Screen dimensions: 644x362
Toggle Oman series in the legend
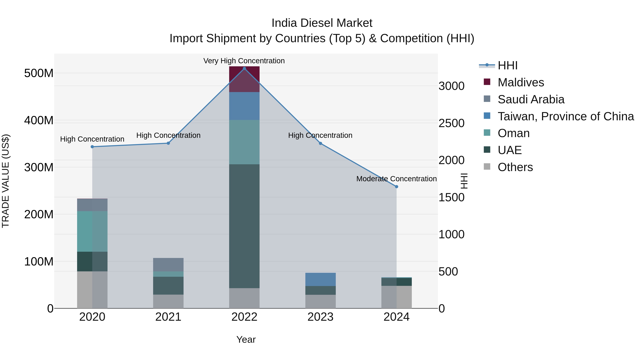506,133
